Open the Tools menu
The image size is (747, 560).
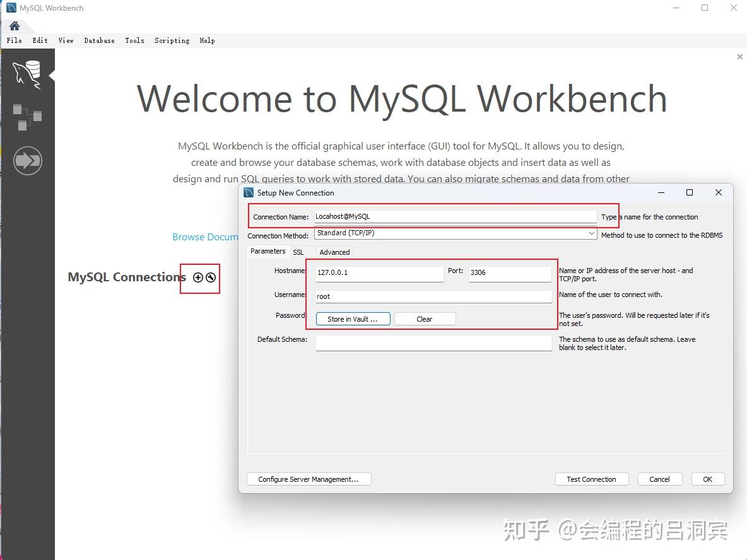pyautogui.click(x=134, y=40)
